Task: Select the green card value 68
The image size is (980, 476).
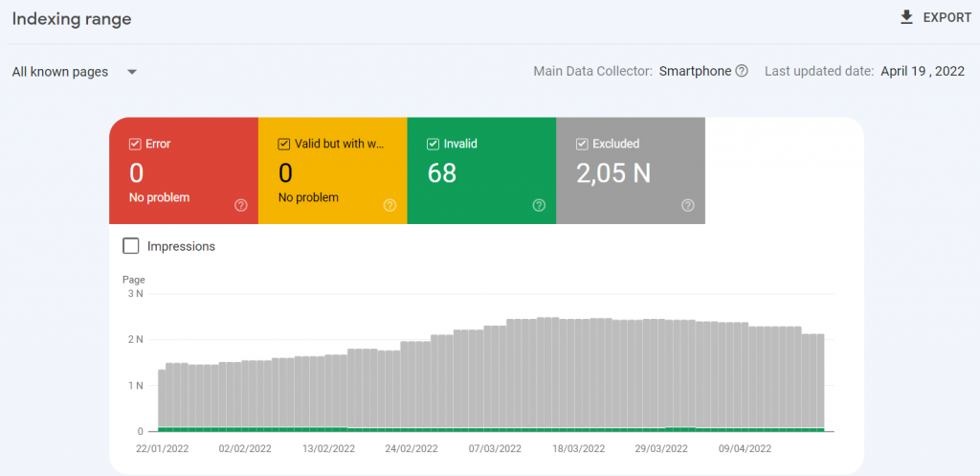Action: pyautogui.click(x=442, y=173)
